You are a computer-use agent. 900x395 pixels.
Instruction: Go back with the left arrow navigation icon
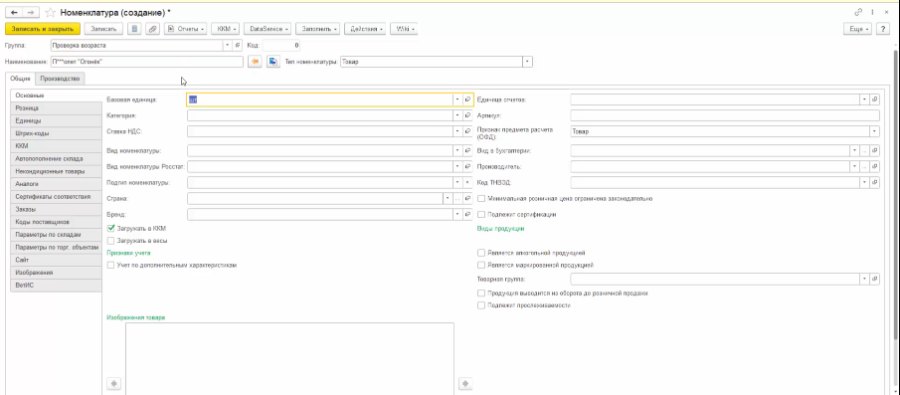click(x=14, y=12)
